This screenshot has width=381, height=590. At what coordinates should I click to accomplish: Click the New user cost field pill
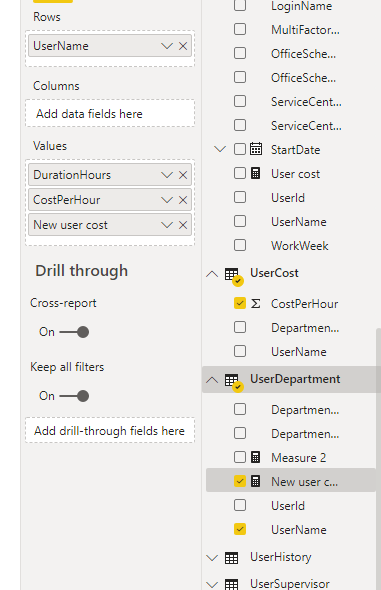[110, 225]
